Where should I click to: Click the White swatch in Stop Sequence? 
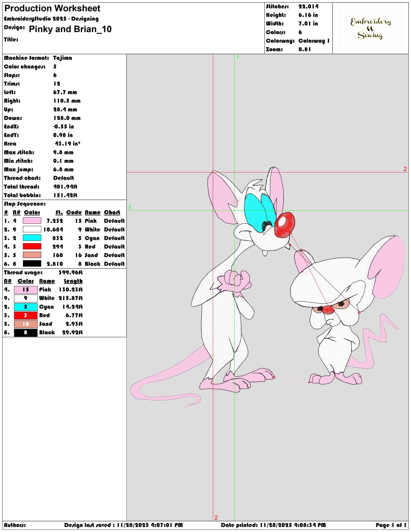[32, 229]
